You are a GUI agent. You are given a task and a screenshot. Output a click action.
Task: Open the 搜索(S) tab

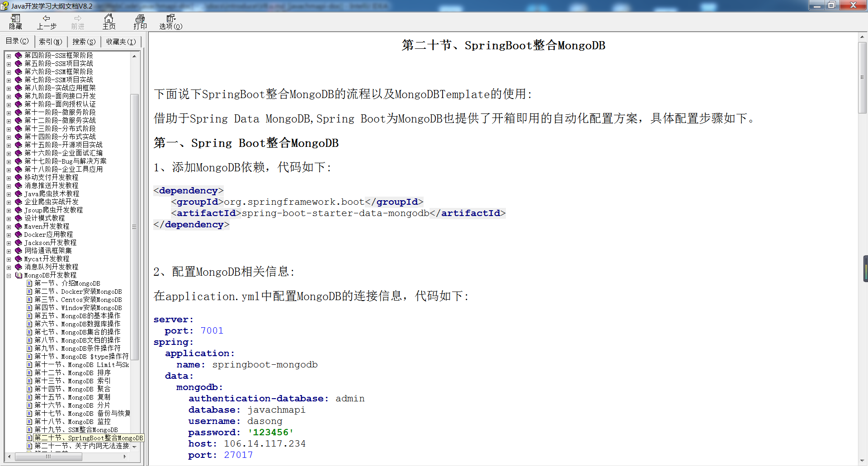[x=84, y=42]
